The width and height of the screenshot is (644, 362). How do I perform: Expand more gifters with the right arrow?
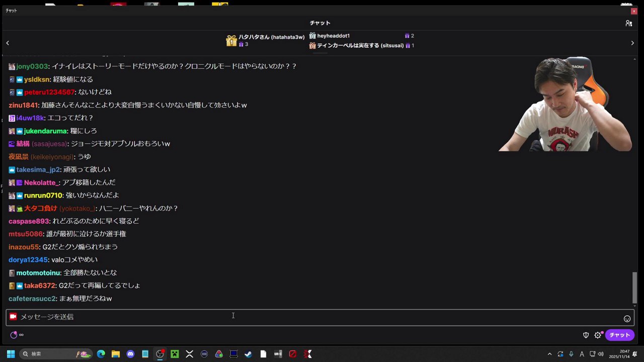(632, 43)
